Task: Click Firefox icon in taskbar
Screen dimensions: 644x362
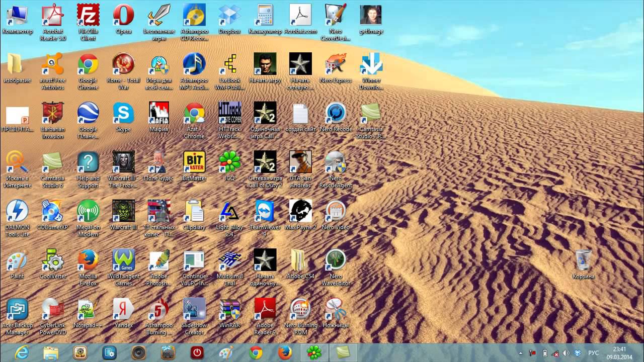Action: tap(285, 353)
